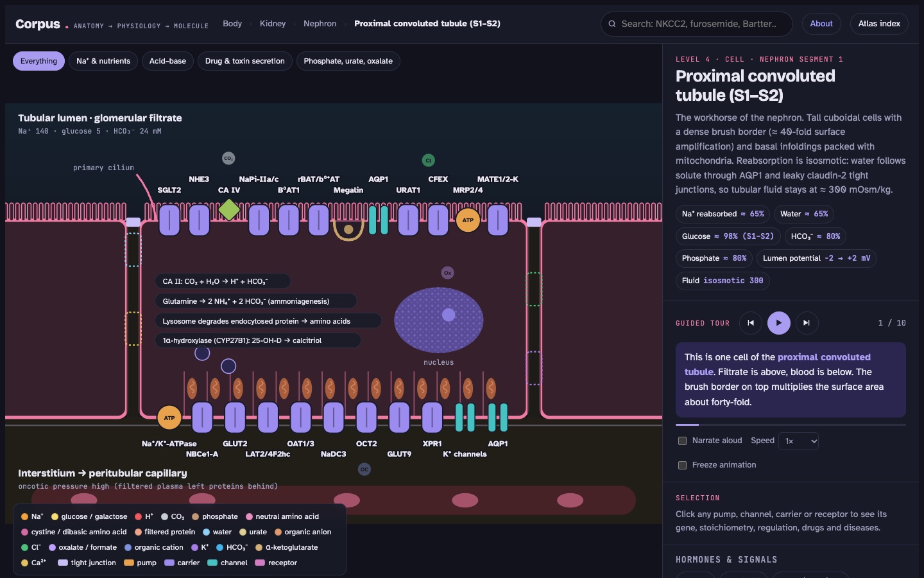Jump to the Body breadcrumb level
This screenshot has width=924, height=578.
point(232,24)
